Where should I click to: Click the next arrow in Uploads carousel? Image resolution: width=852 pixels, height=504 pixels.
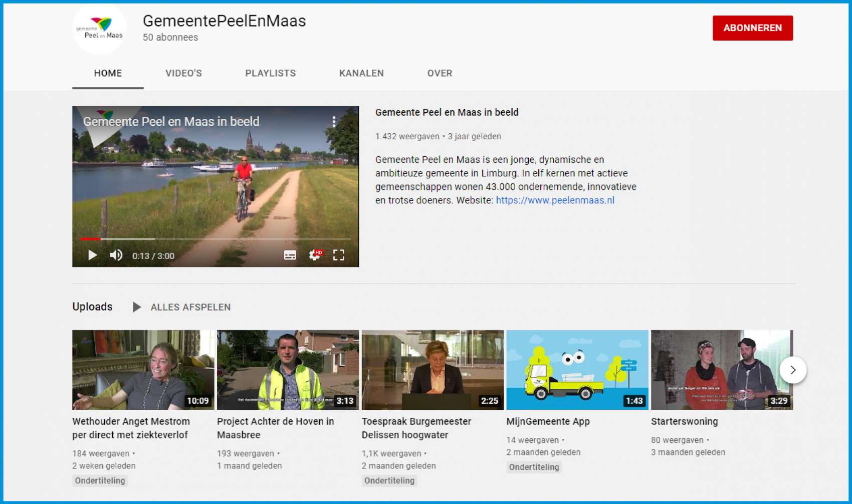pos(793,370)
